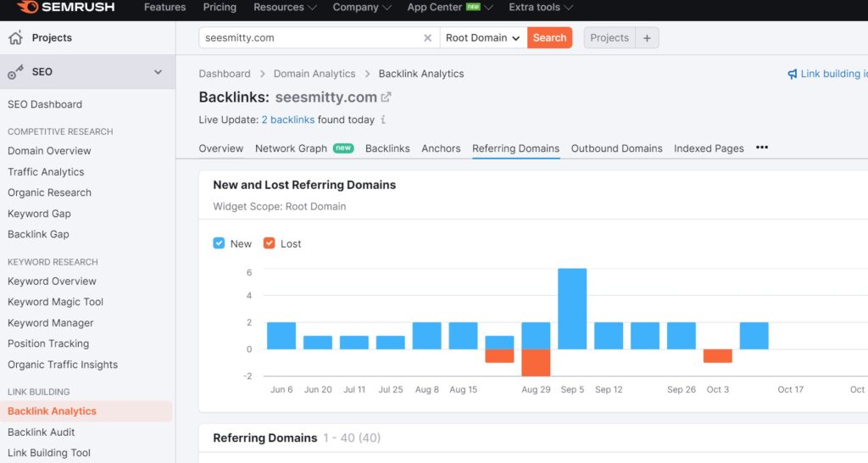The width and height of the screenshot is (868, 463).
Task: Click the Projects button beside search
Action: pos(609,37)
